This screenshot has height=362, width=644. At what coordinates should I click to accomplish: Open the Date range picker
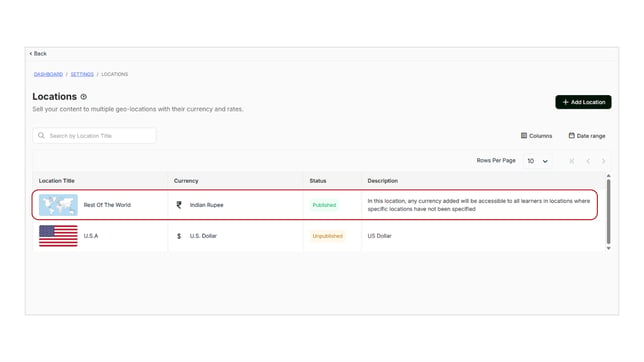[x=587, y=136]
